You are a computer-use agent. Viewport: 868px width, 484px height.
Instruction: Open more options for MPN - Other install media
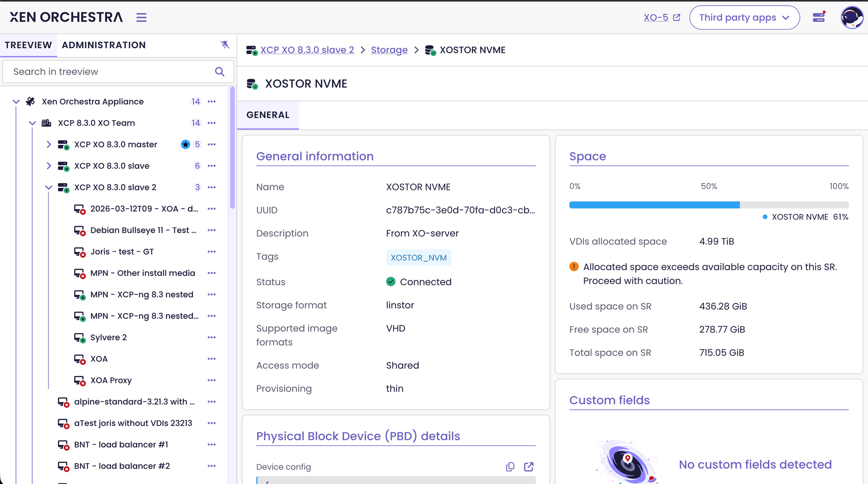[212, 273]
